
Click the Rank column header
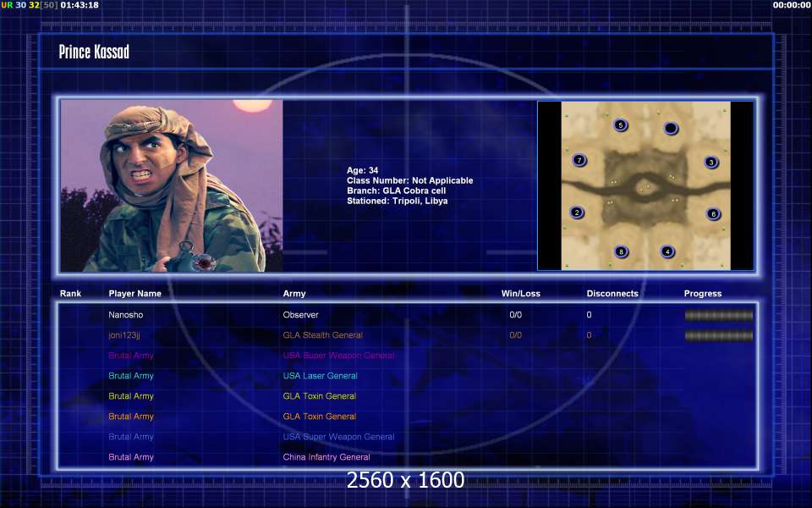pos(70,294)
